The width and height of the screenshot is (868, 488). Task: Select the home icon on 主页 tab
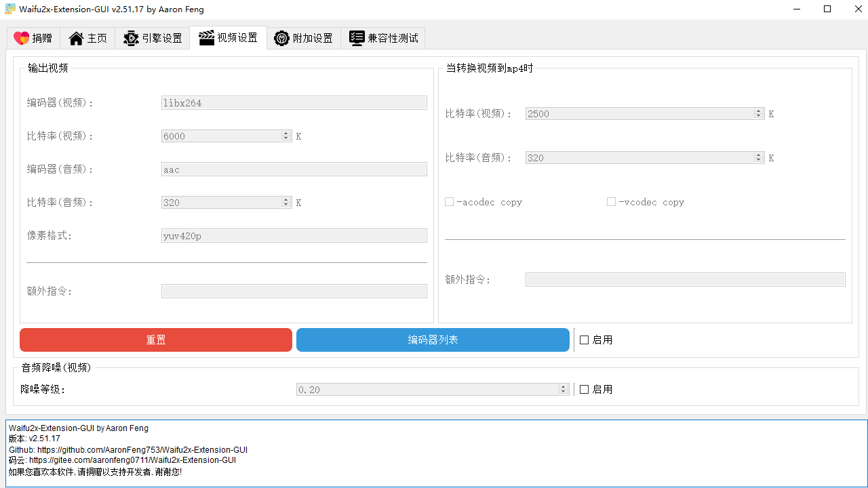[x=77, y=38]
